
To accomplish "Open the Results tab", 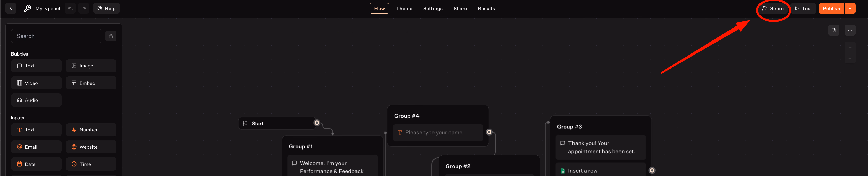I will (x=486, y=8).
